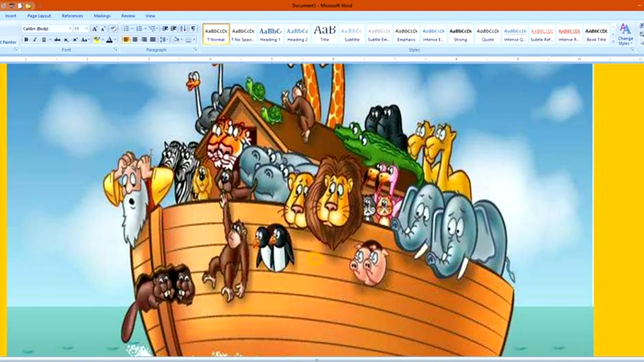
Task: Open the Review tab
Action: (128, 16)
